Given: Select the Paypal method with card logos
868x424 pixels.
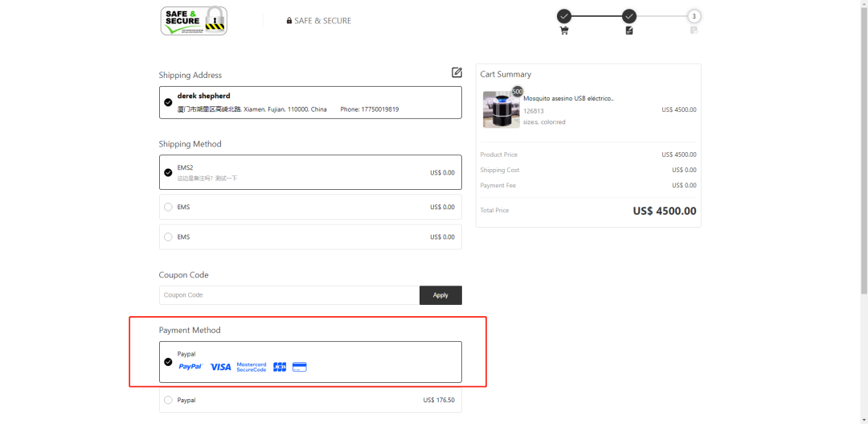Looking at the screenshot, I should (x=310, y=362).
